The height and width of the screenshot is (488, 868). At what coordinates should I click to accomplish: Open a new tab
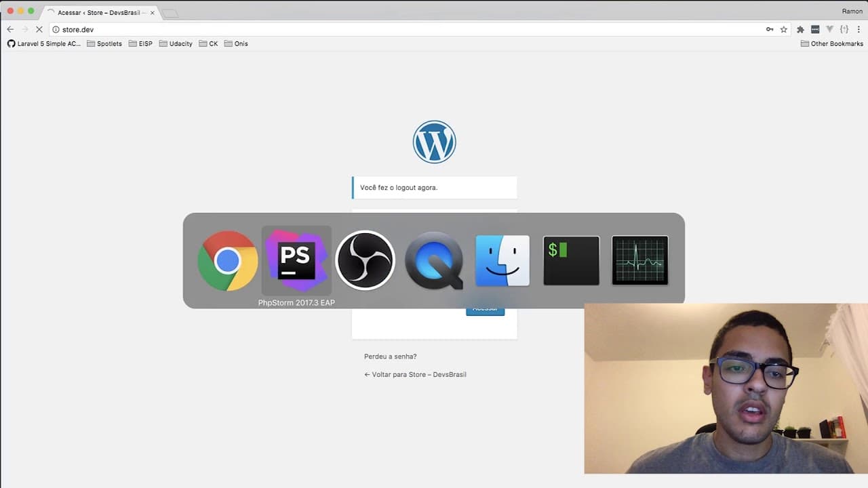coord(170,13)
